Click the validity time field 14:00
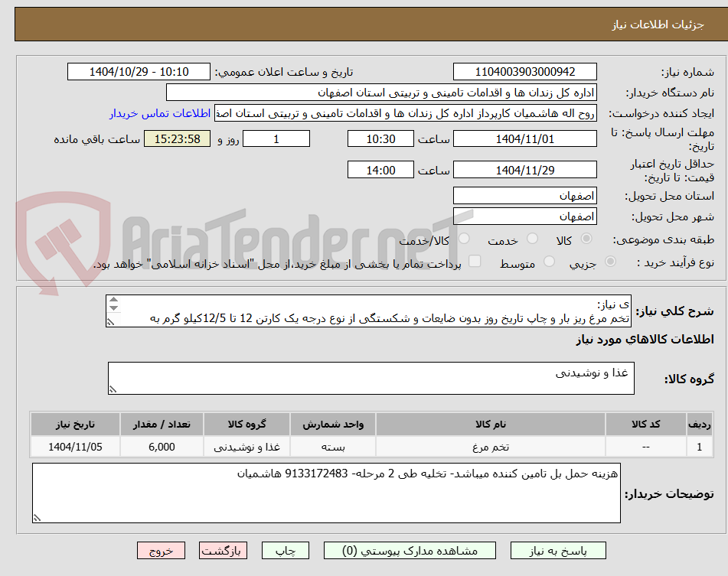This screenshot has height=576, width=728. (x=380, y=170)
